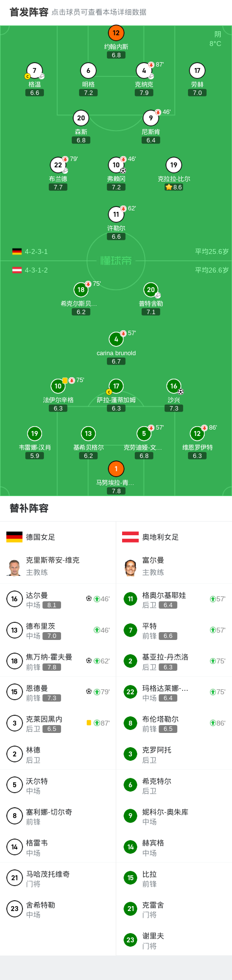
Task: Select goalkeeper 约翰内斯 number 12 icon
Action: tap(116, 33)
